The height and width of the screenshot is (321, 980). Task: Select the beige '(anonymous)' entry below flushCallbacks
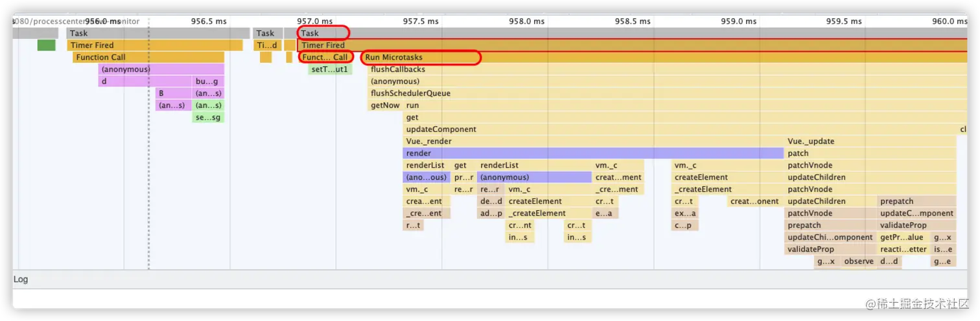(x=668, y=82)
